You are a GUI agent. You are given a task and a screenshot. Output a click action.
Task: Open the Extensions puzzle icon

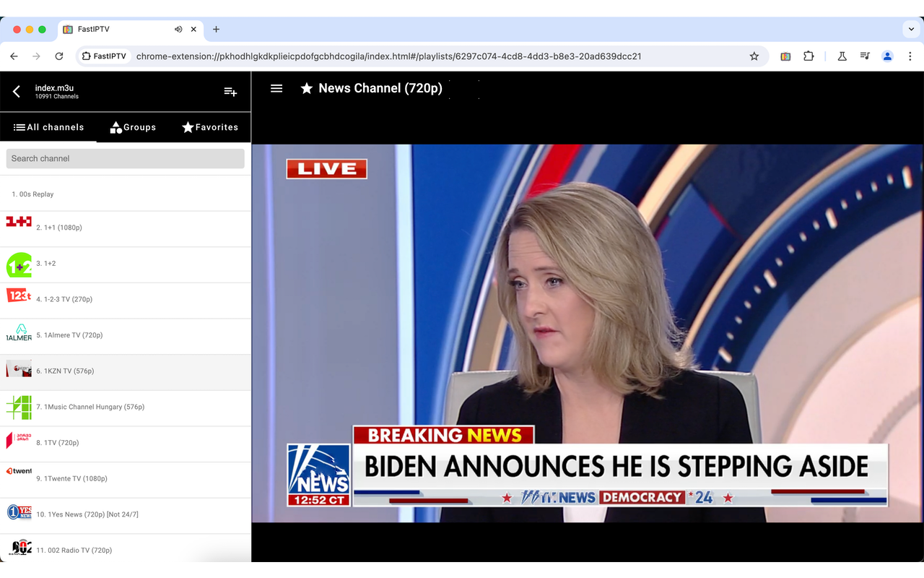click(808, 56)
